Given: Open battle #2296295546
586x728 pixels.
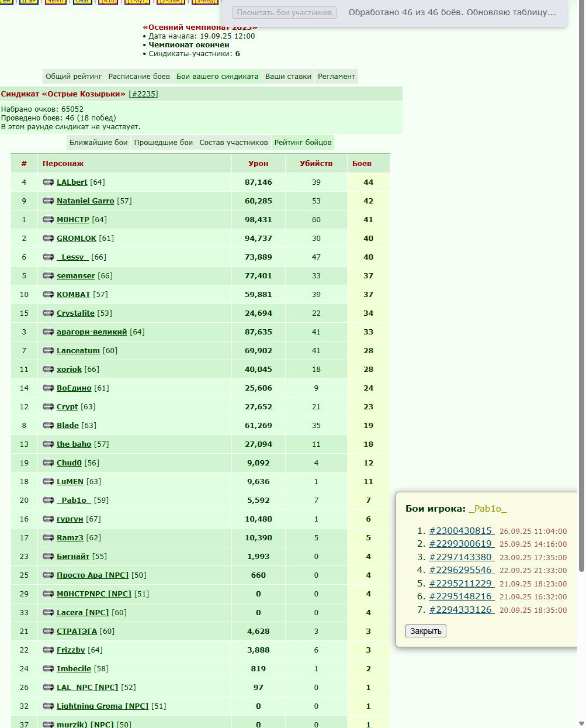Looking at the screenshot, I should point(462,570).
